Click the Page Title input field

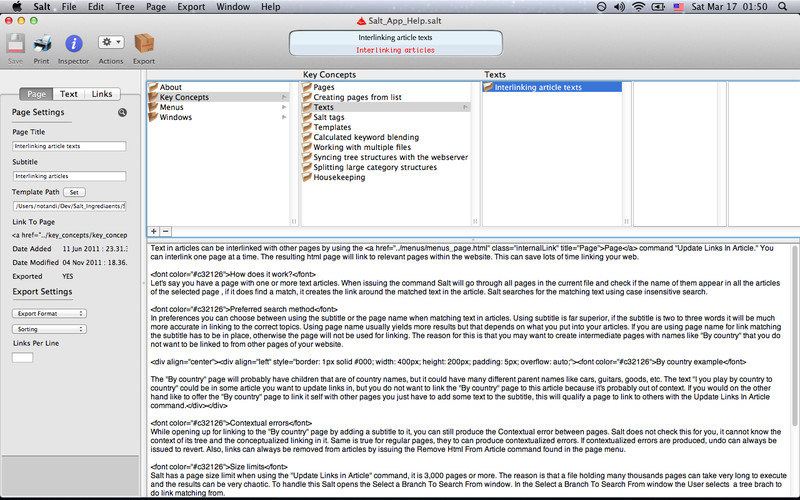coord(69,146)
